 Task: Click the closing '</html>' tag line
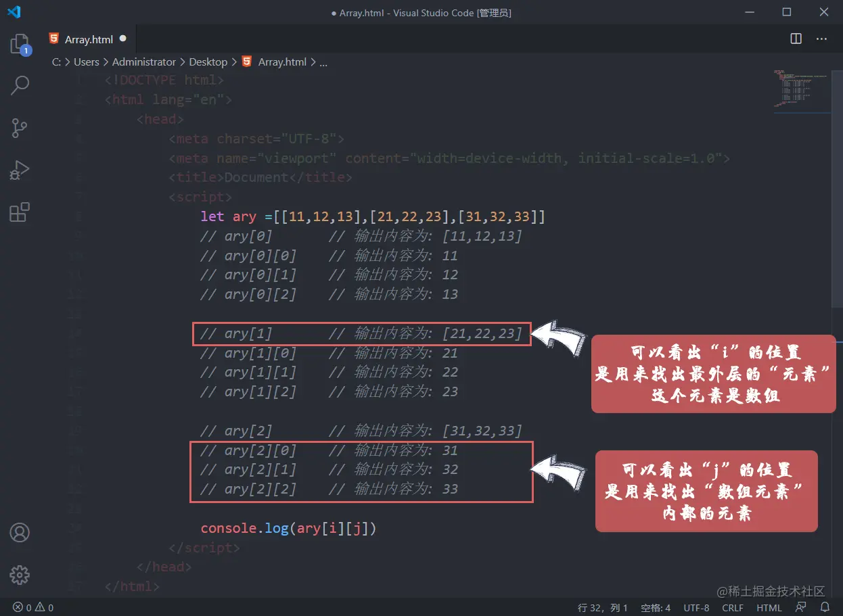coord(132,586)
